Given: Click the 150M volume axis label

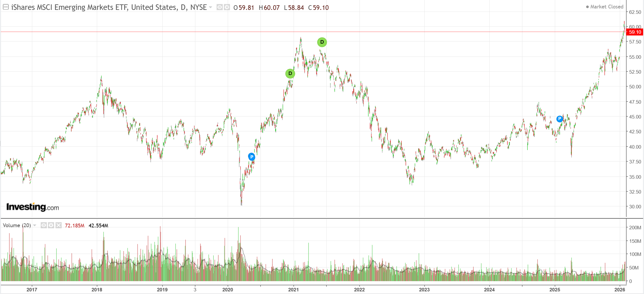Looking at the screenshot, I should (x=635, y=241).
